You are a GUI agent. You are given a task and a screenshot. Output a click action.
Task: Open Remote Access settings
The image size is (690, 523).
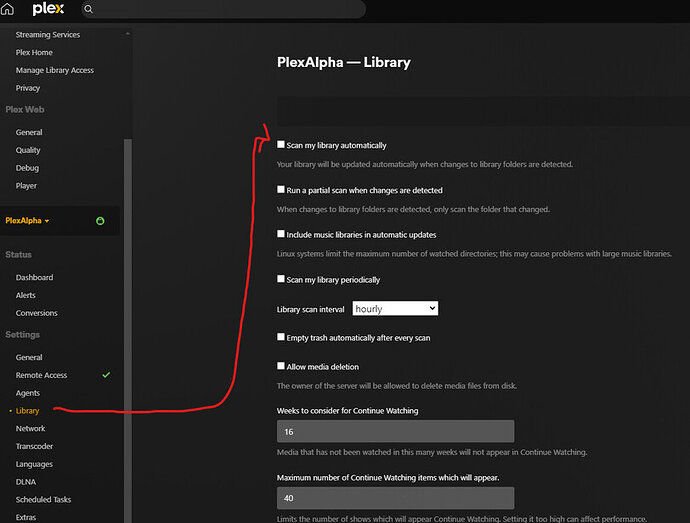point(41,375)
